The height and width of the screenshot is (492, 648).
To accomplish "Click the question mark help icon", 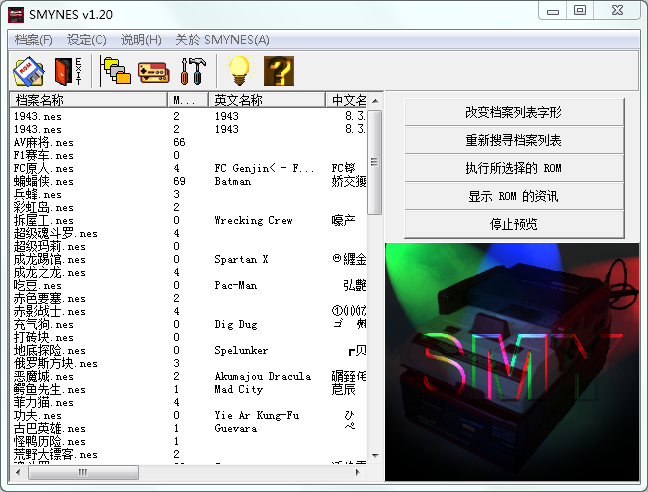I will (278, 70).
